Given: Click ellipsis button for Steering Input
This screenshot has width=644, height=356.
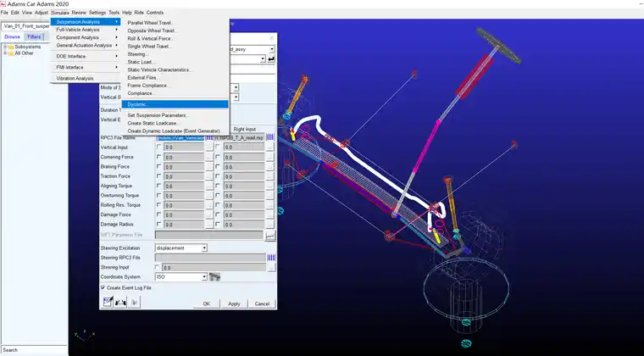Looking at the screenshot, I should click(271, 267).
